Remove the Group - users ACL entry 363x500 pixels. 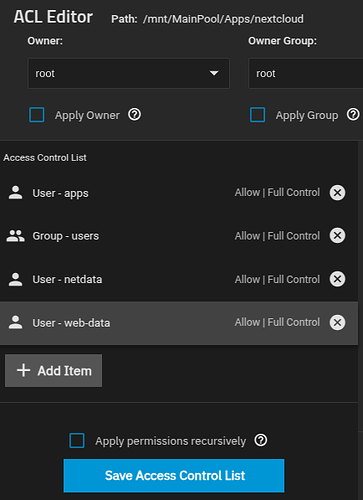[337, 236]
